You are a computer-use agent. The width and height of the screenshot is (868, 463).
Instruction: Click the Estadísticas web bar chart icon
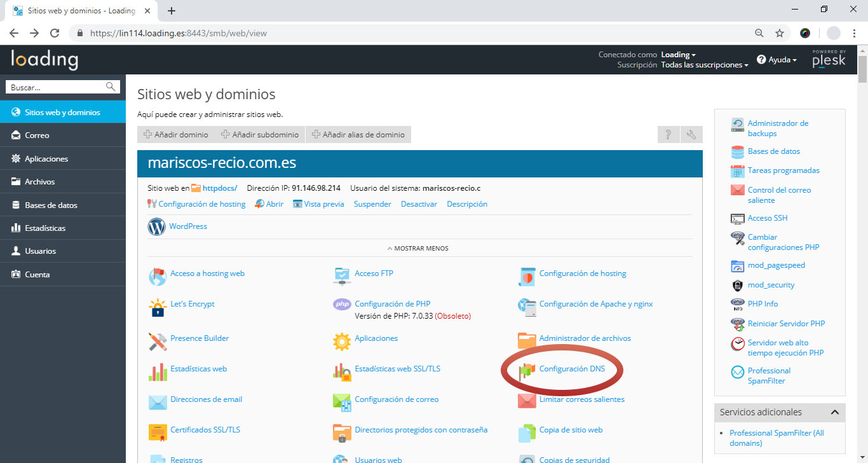pyautogui.click(x=157, y=372)
